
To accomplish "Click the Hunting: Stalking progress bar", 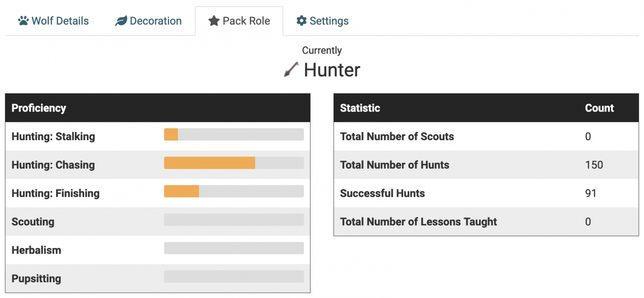I will coord(234,135).
